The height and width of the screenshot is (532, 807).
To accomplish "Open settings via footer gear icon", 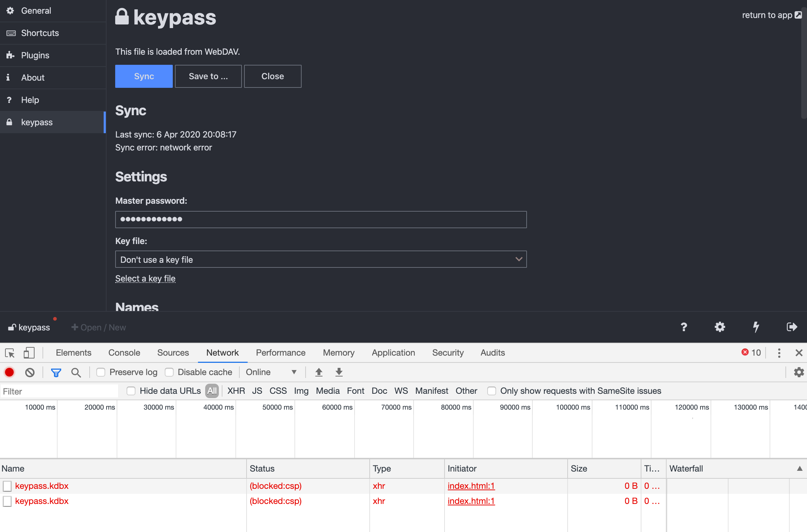I will point(720,327).
